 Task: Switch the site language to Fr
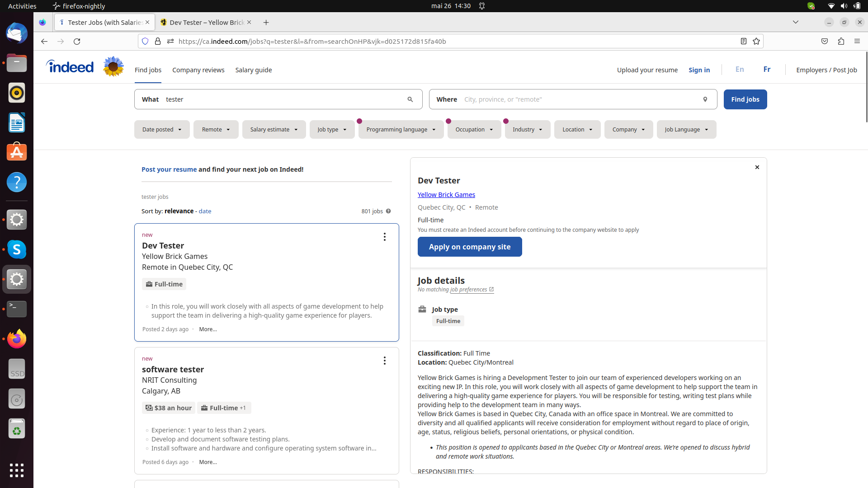pyautogui.click(x=767, y=69)
